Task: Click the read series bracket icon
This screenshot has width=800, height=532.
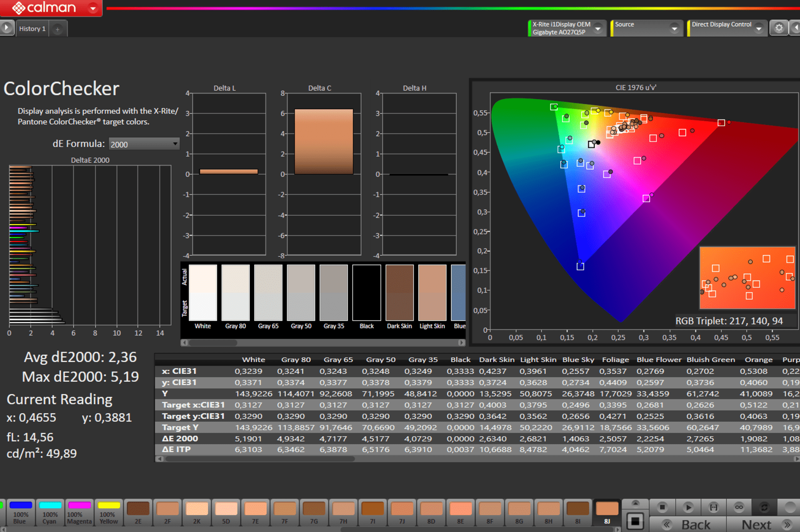Action: click(x=714, y=507)
